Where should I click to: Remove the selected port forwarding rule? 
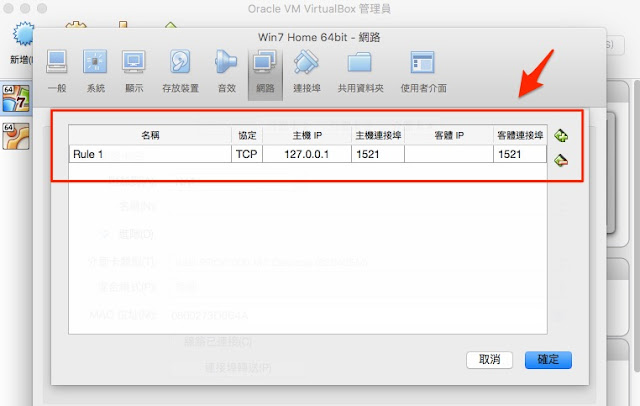[x=561, y=160]
